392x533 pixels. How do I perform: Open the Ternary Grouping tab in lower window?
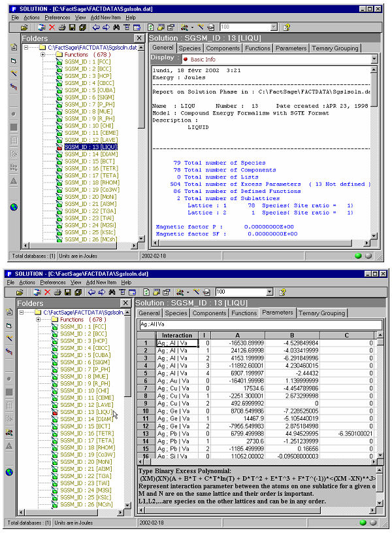pos(321,313)
